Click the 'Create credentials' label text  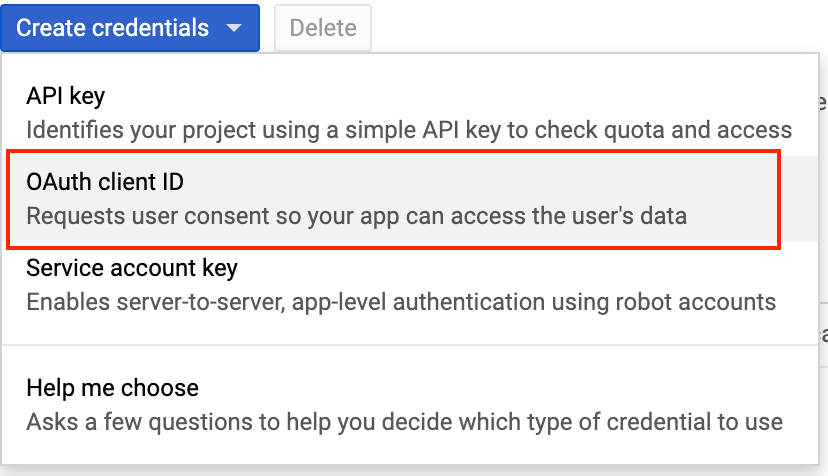point(112,28)
